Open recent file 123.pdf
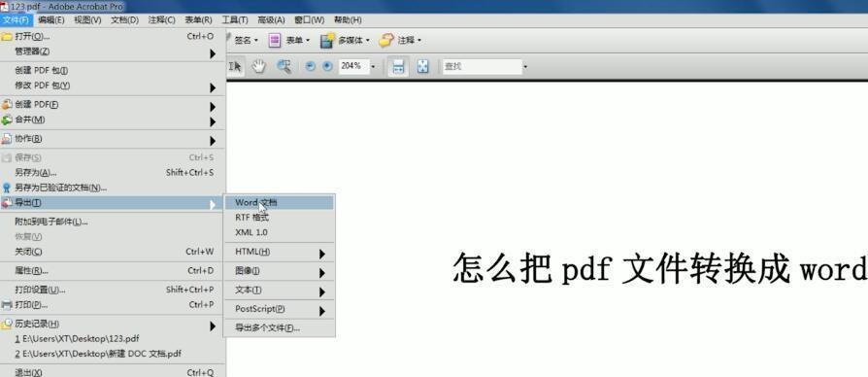The height and width of the screenshot is (377, 868). 113,339
